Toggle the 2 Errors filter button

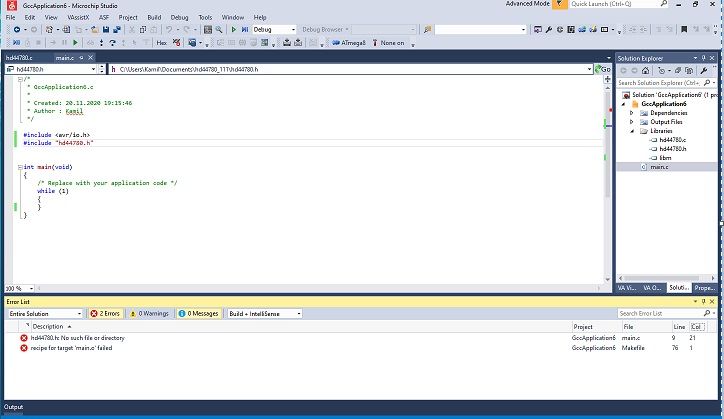(105, 314)
